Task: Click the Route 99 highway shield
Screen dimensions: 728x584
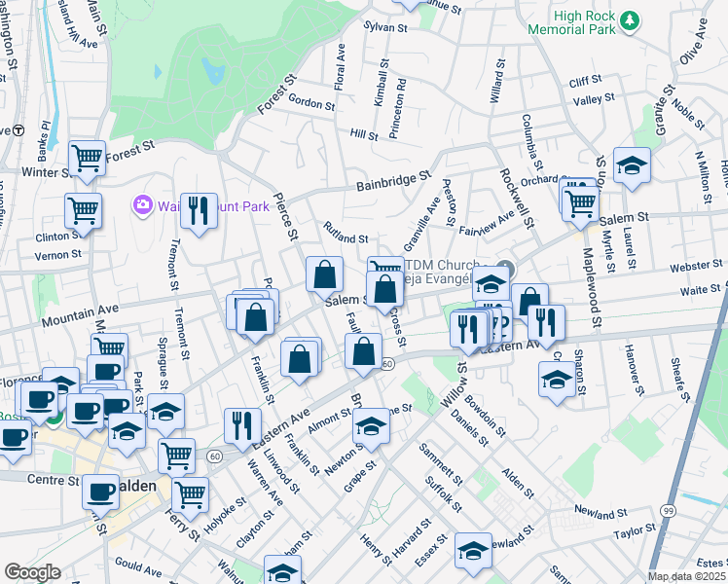Action: tap(668, 510)
